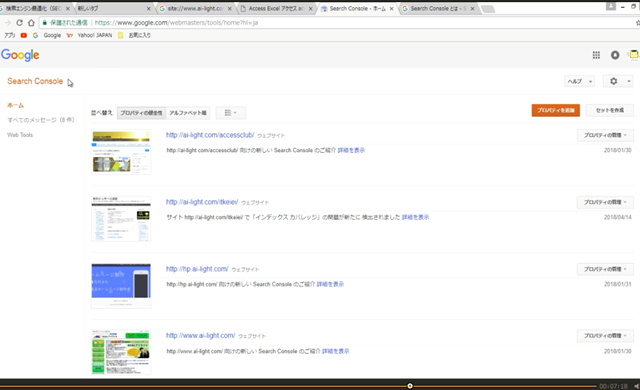
Task: Open the Google apps grid icon
Action: [x=596, y=55]
